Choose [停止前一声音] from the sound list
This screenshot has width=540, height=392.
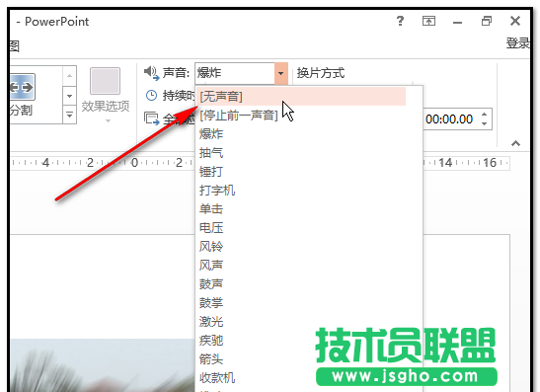(x=301, y=116)
